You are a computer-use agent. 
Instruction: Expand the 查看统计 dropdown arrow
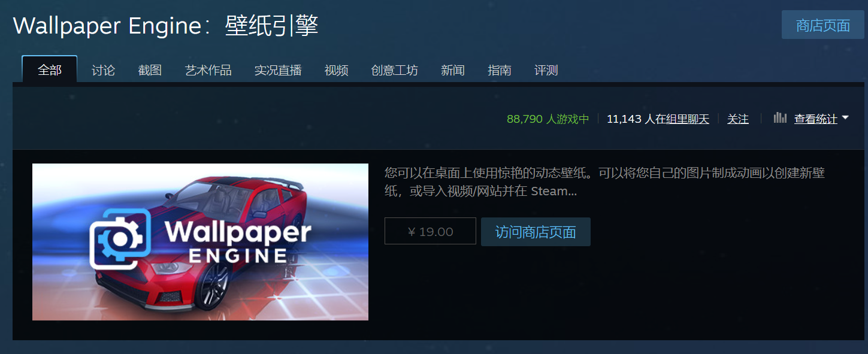pos(845,118)
